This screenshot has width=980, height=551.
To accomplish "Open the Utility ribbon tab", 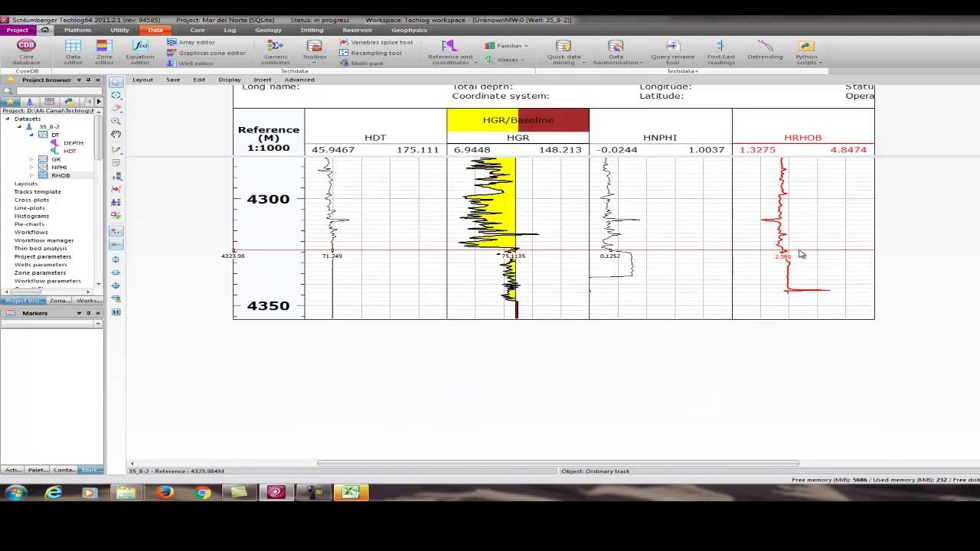I will (119, 30).
